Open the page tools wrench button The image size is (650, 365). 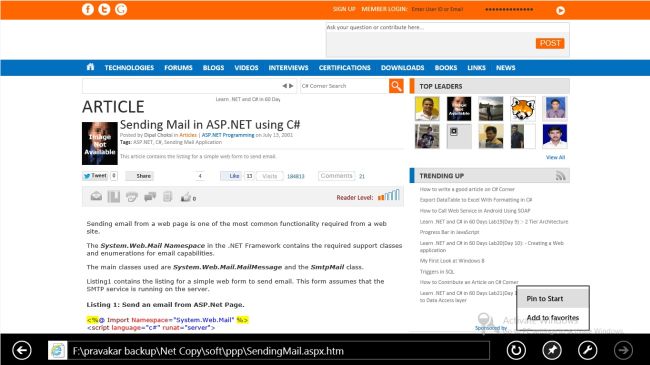pos(587,350)
